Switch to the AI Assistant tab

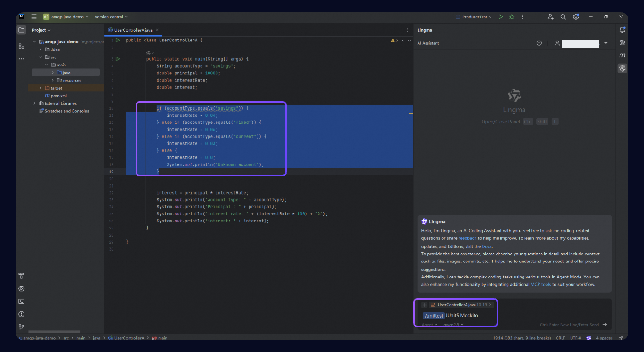click(x=428, y=43)
